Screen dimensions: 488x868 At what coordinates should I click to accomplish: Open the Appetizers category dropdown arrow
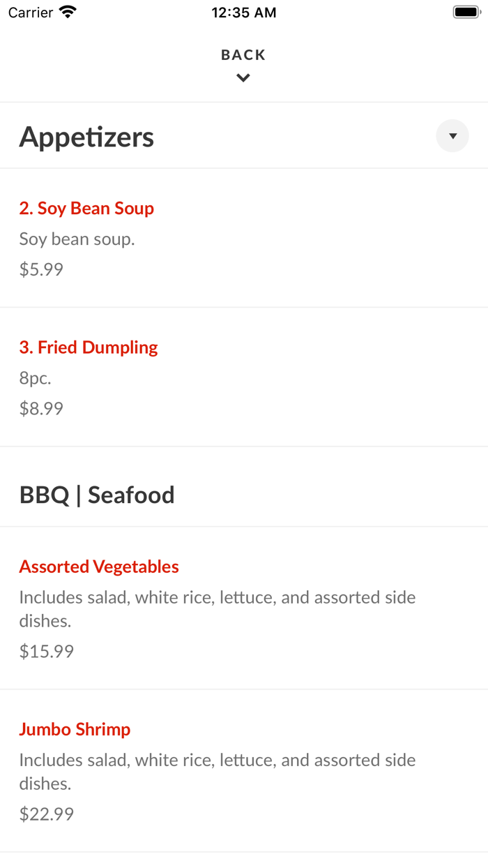pos(452,136)
